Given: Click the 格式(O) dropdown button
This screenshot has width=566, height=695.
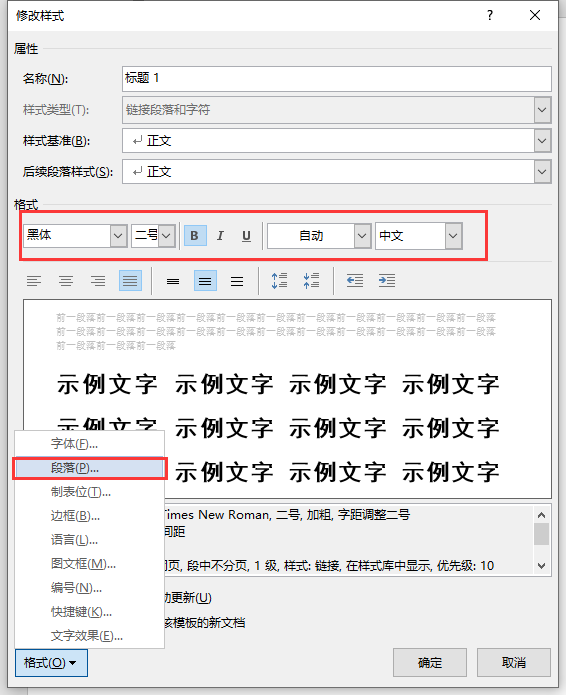Looking at the screenshot, I should coord(51,663).
